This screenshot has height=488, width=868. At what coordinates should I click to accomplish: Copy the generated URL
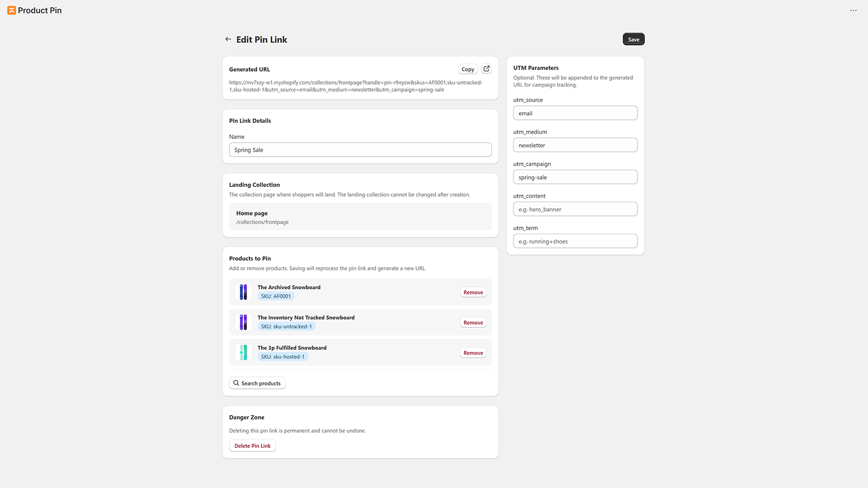click(468, 69)
